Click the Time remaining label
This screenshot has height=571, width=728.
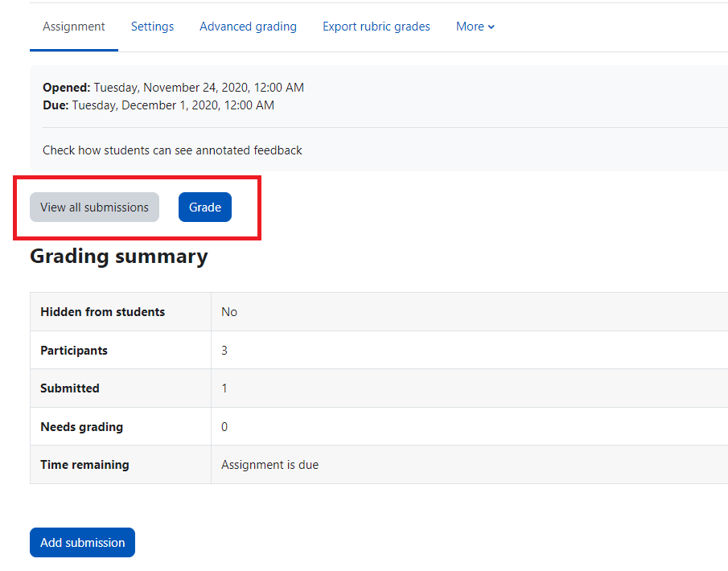tap(84, 464)
